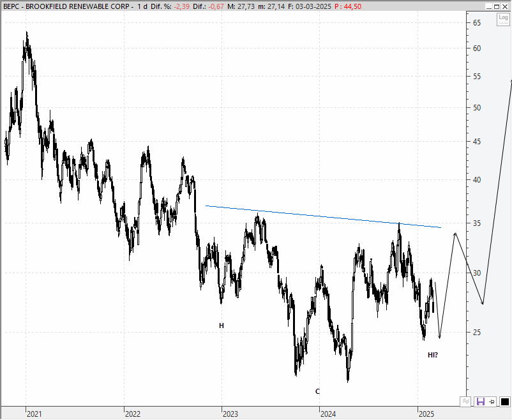Click the 35 price axis label
This screenshot has width=512, height=420.
pos(477,223)
